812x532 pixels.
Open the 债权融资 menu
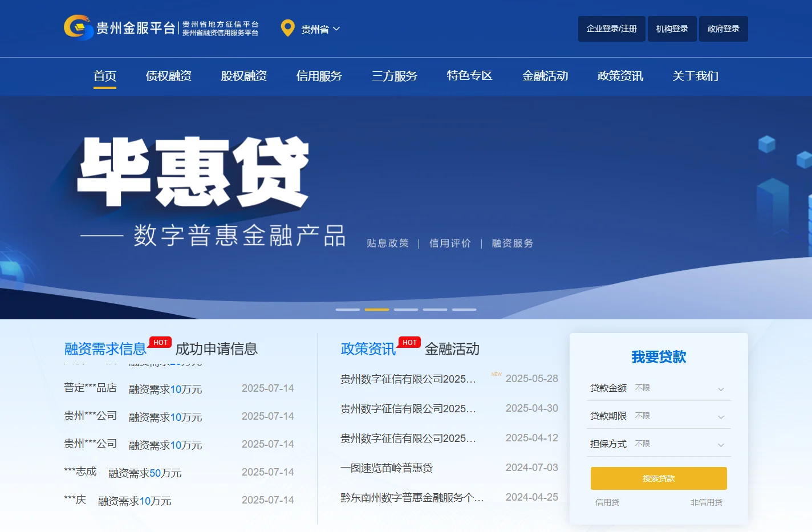tap(169, 76)
